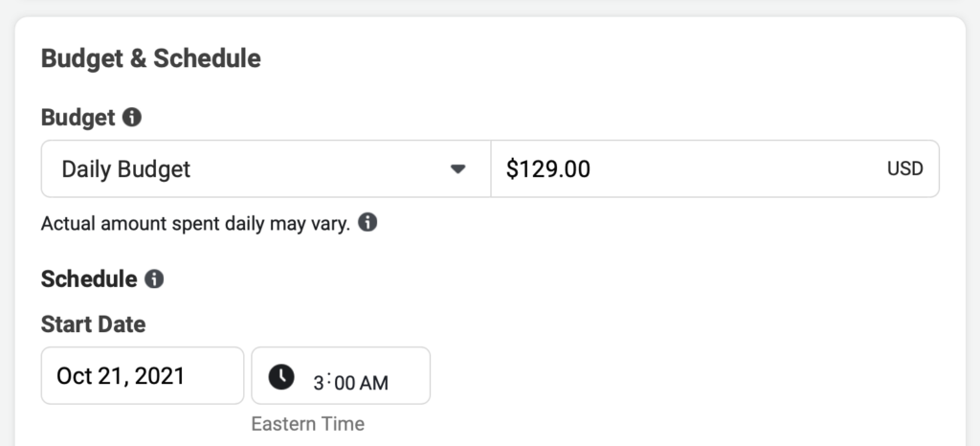This screenshot has height=446, width=980.
Task: Click 'Actual amount spent daily may vary' text
Action: 195,224
